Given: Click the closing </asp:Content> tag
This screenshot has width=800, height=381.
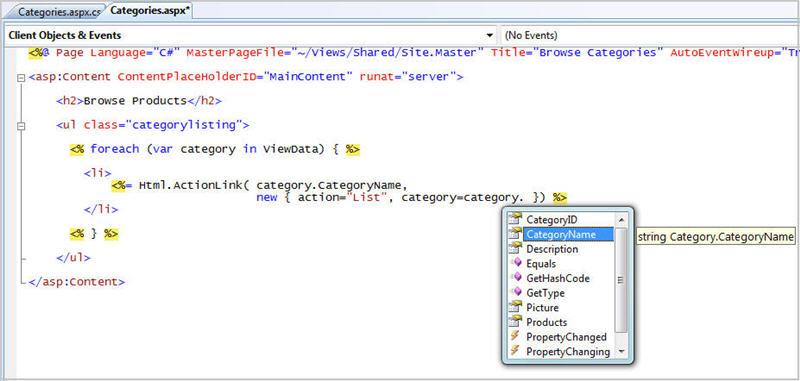Looking at the screenshot, I should (x=77, y=282).
